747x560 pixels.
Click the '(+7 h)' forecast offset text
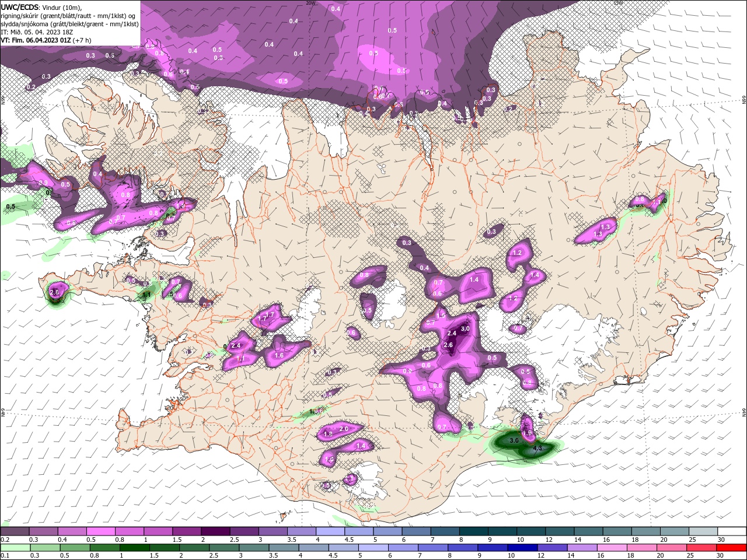pos(82,40)
